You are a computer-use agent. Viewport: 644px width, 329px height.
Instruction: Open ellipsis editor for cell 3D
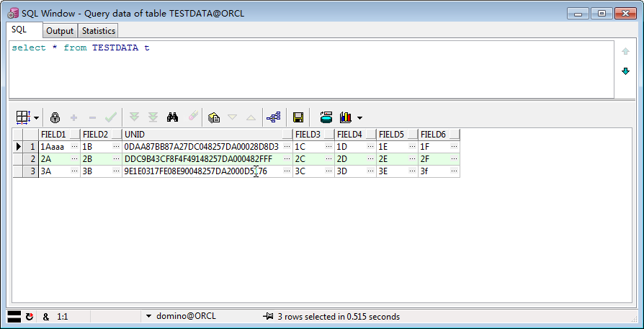coord(371,171)
